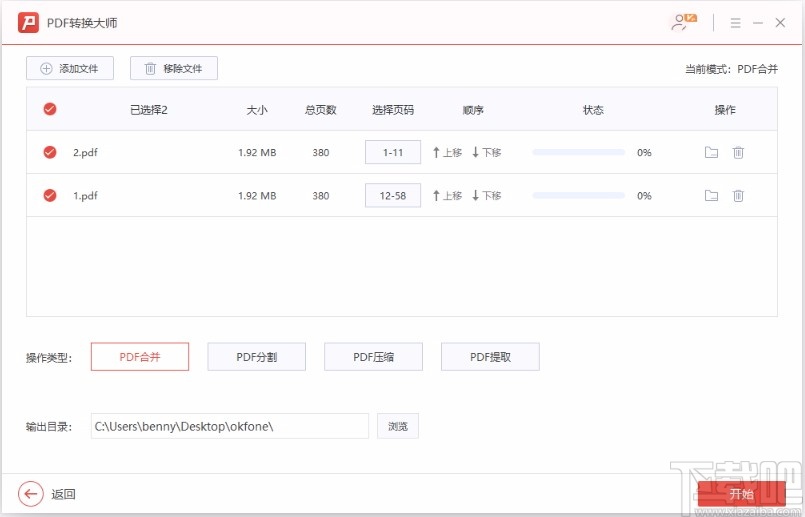
Task: Move 1.pdf up with 上移
Action: click(x=447, y=196)
